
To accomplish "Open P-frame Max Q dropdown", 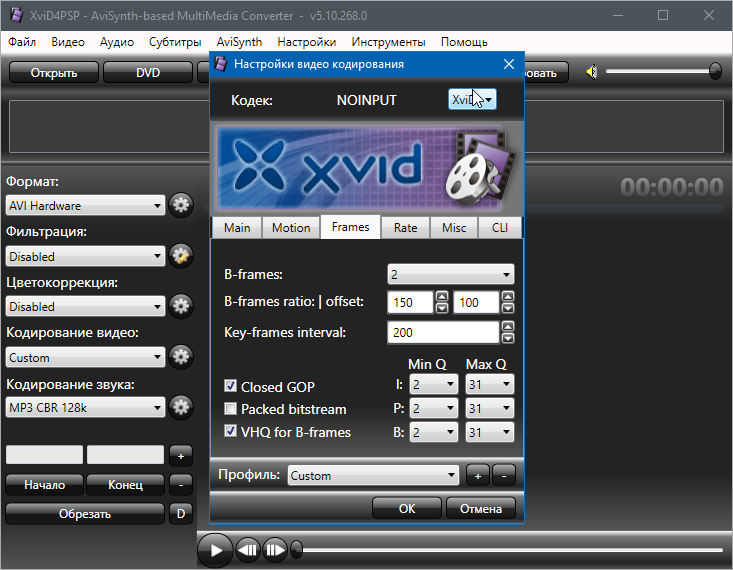I will (x=489, y=408).
